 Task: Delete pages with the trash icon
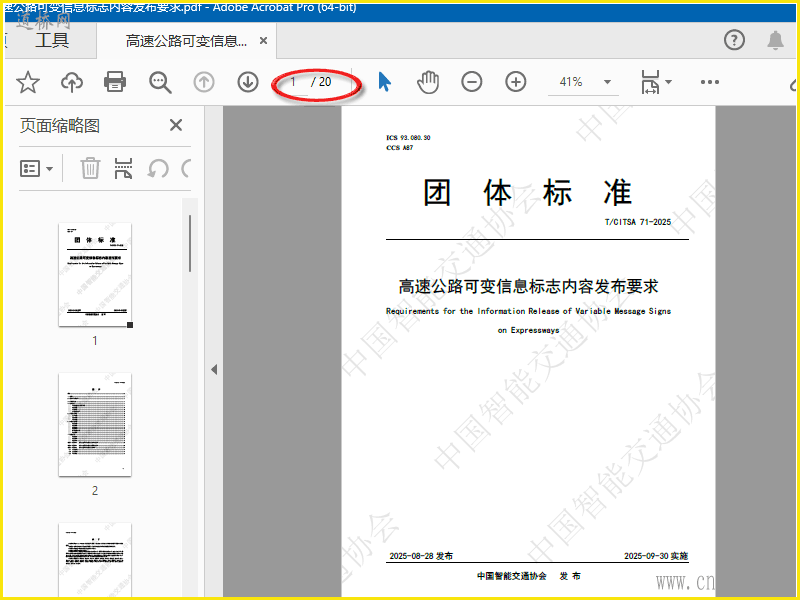tap(90, 168)
